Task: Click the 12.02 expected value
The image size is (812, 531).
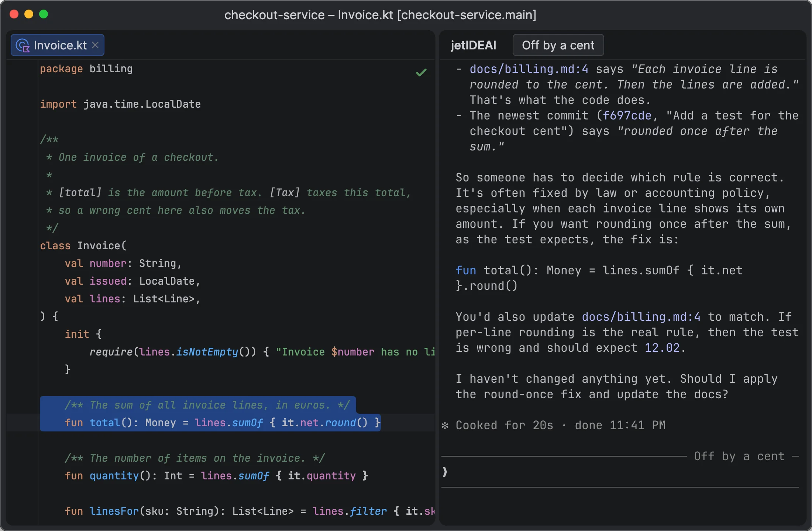Action: [662, 348]
